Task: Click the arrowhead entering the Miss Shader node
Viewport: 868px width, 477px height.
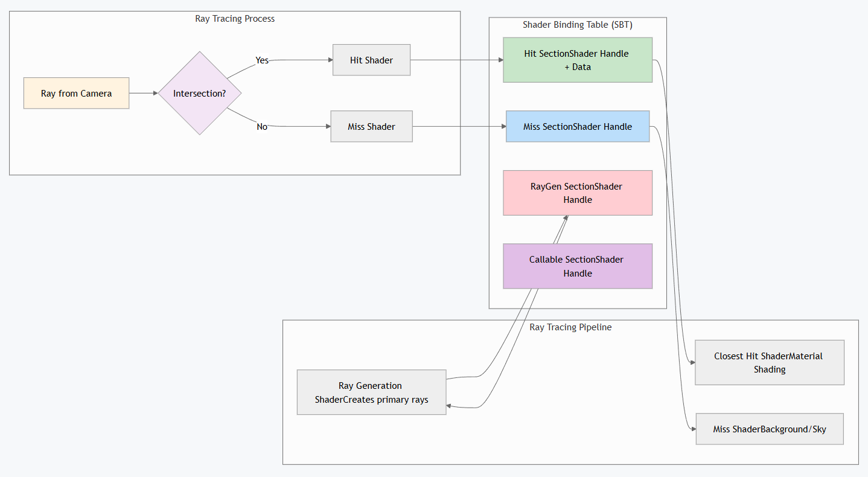Action: 328,126
